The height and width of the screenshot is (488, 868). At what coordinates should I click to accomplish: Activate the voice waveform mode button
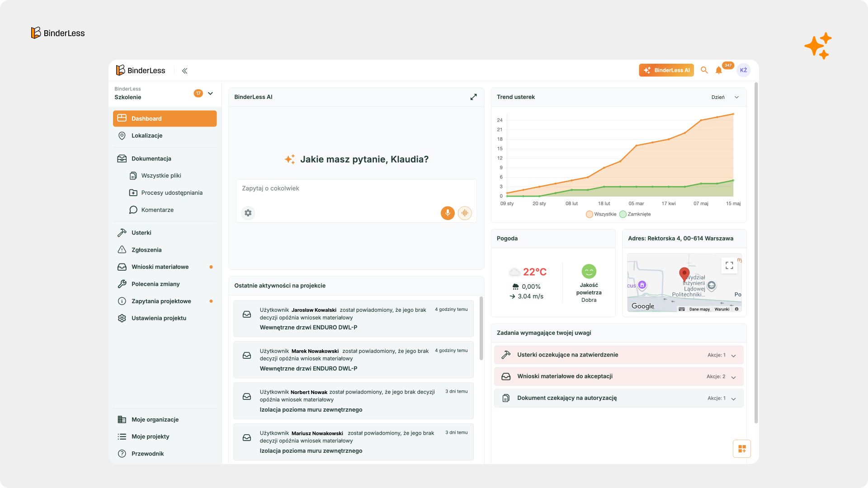pyautogui.click(x=465, y=213)
